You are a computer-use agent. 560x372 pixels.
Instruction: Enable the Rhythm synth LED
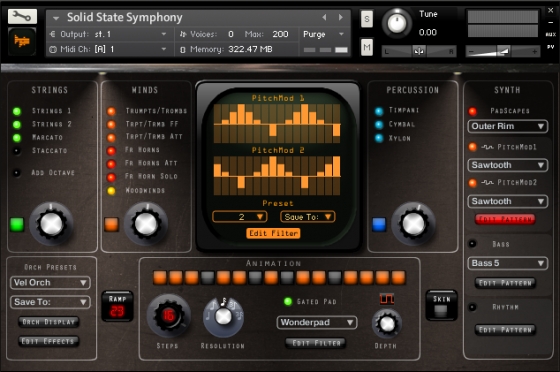[472, 307]
